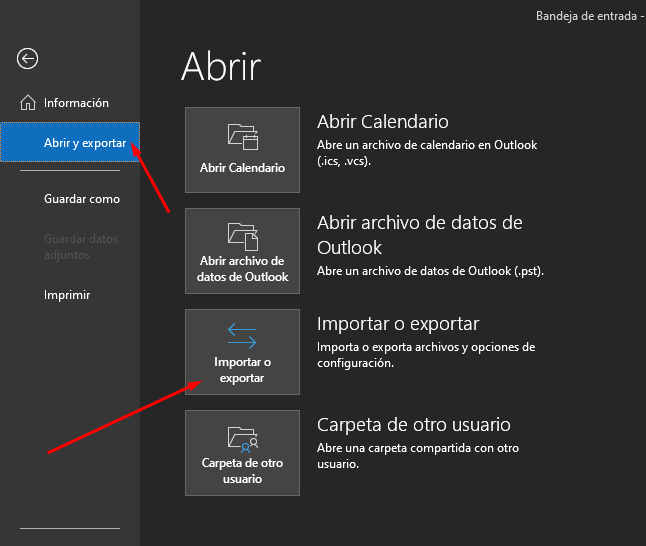Click Abrir archivo de datos de Outlook tile

[242, 251]
